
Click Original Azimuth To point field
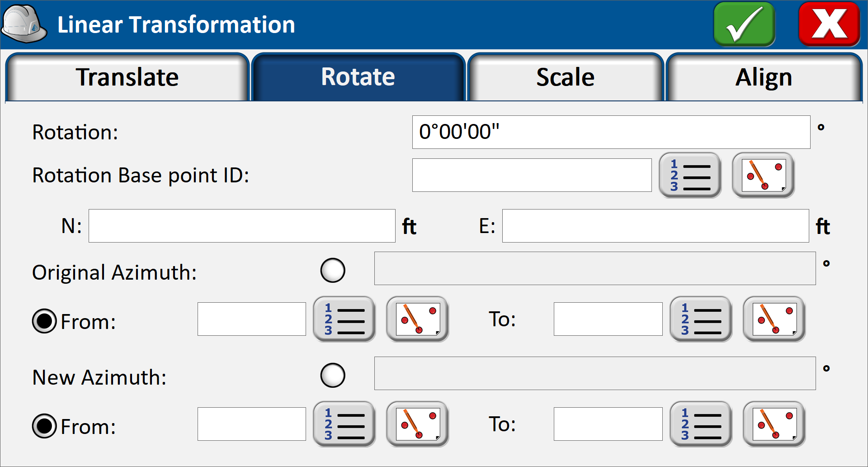(608, 319)
